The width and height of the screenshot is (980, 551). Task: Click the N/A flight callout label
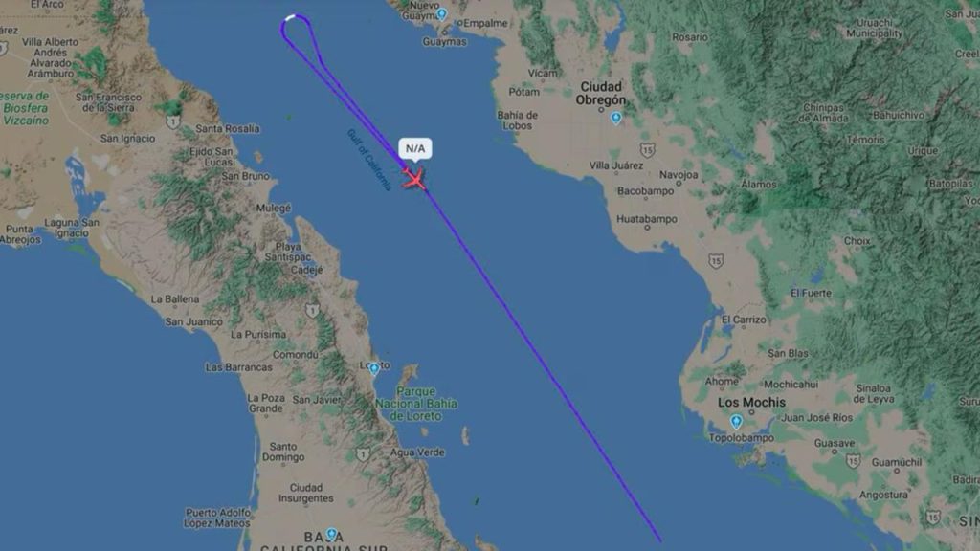pos(415,148)
